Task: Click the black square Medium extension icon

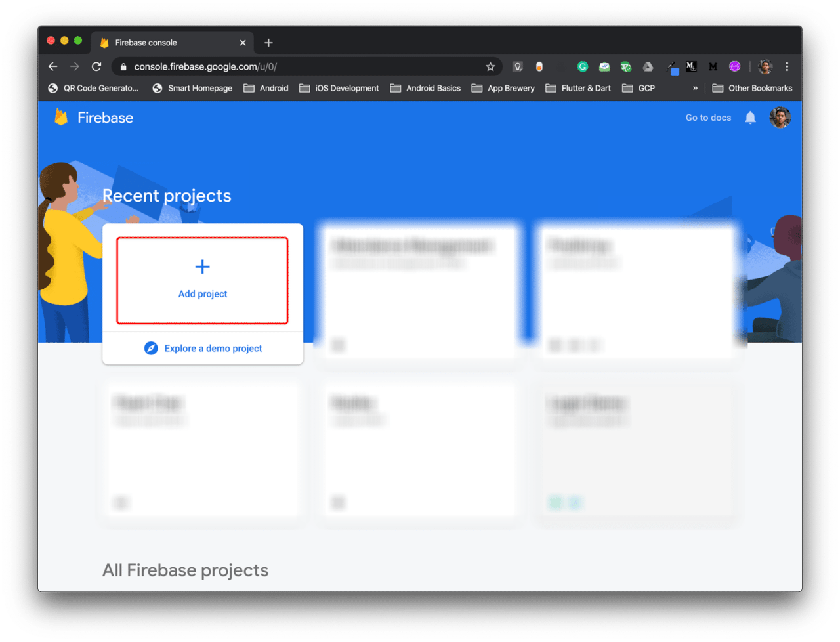Action: [x=691, y=66]
